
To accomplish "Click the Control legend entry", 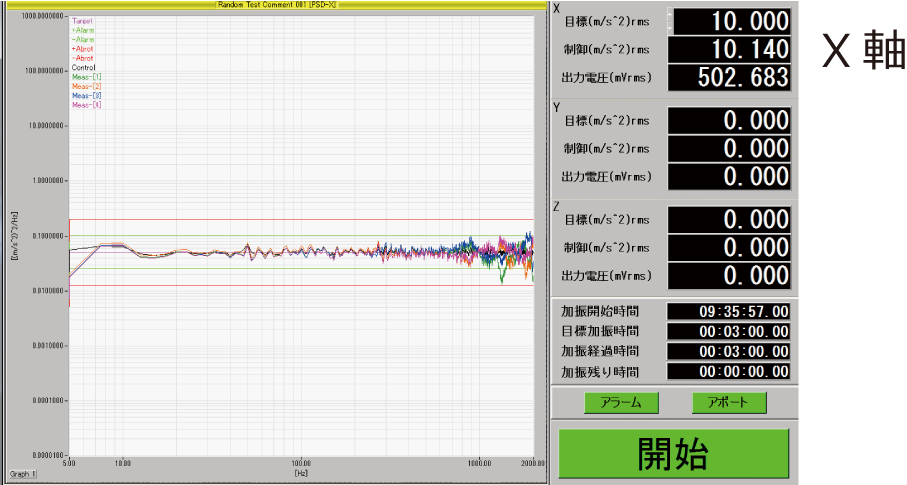I will 84,68.
